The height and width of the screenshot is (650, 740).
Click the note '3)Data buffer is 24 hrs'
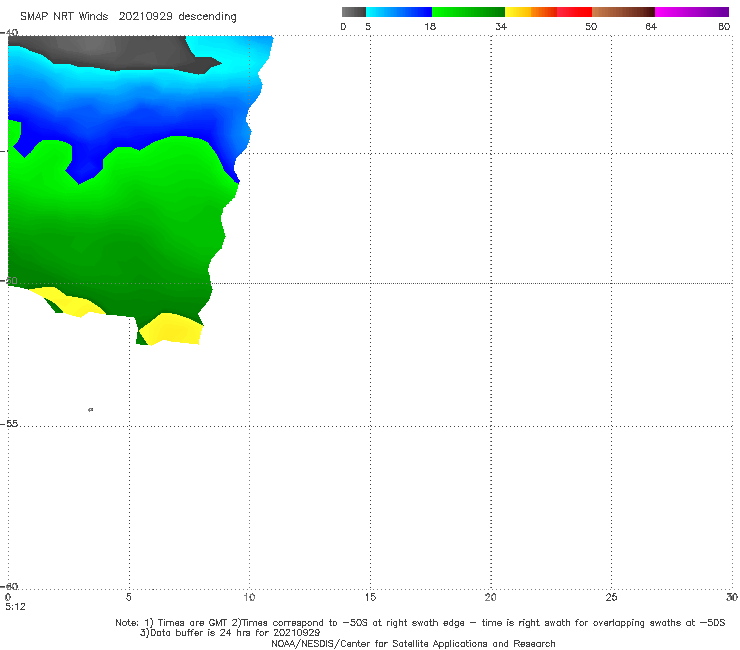pos(230,633)
